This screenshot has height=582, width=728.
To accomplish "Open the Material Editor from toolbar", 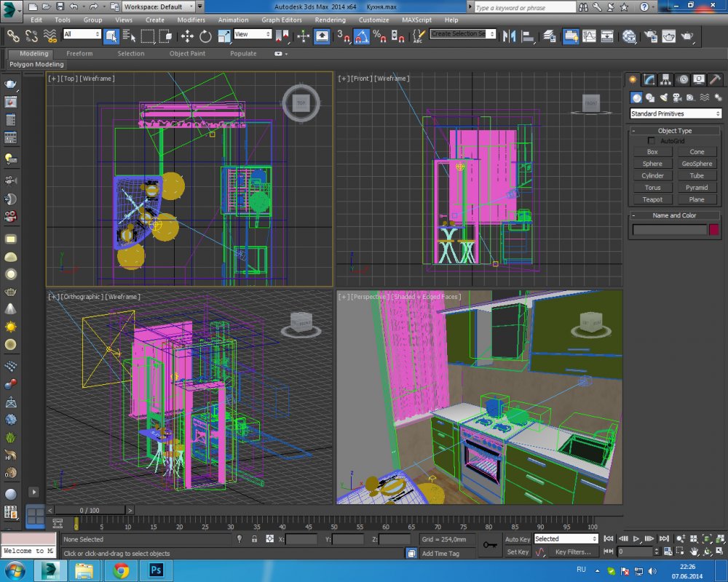I will pyautogui.click(x=629, y=35).
